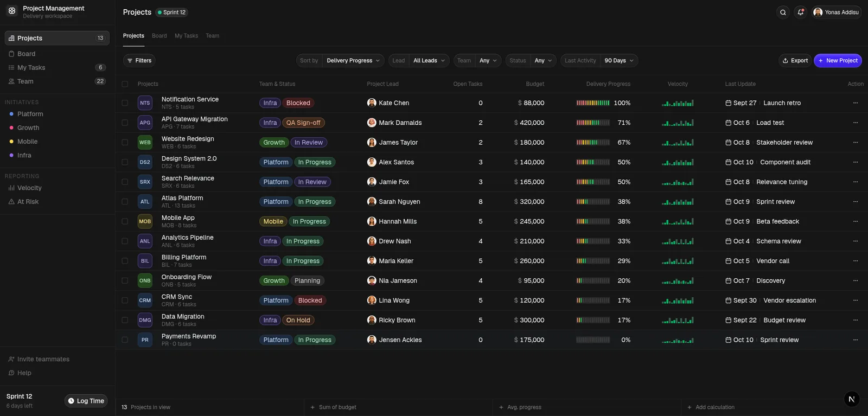Click the Blocked status tag for CRM Sync
Viewport: 868px width, 416px height.
pos(310,300)
